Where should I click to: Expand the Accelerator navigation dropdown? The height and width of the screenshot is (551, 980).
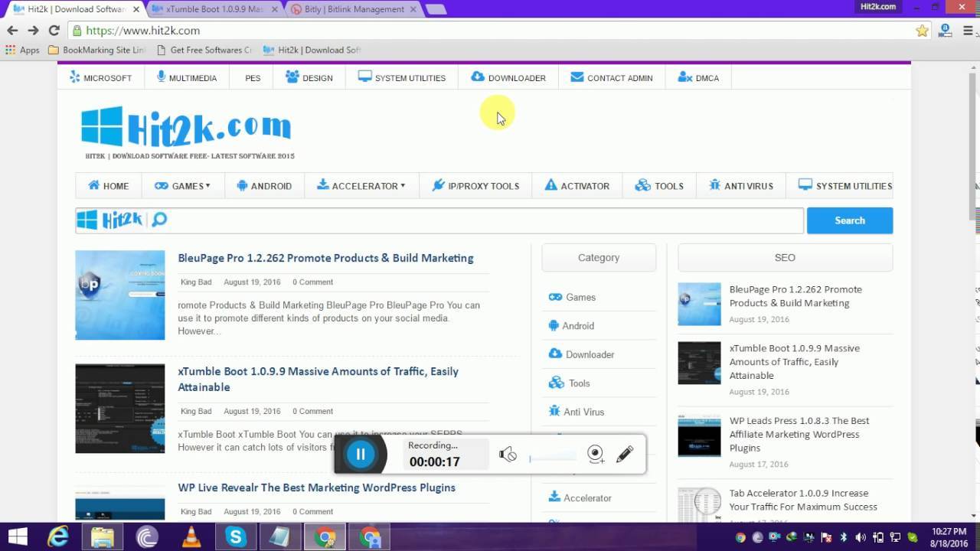coord(361,185)
